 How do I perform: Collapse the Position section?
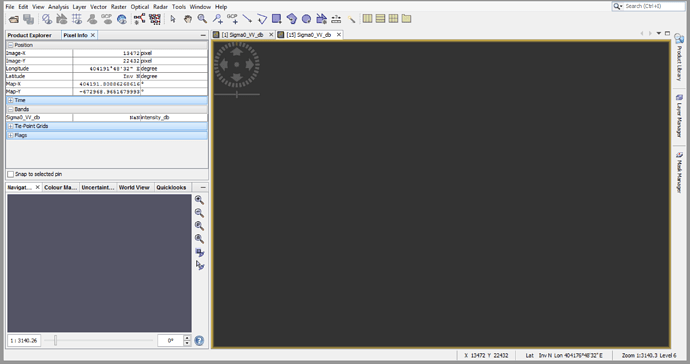(x=11, y=45)
